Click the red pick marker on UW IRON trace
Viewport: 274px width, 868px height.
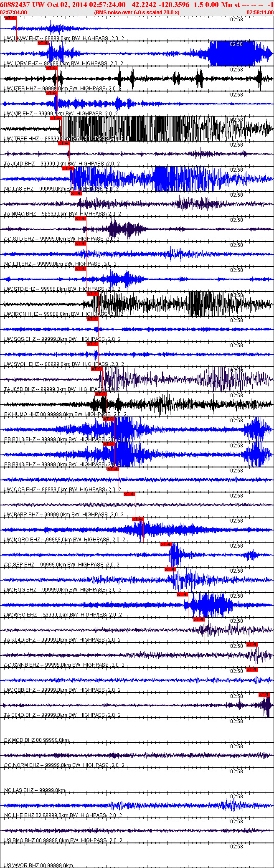pos(92,294)
